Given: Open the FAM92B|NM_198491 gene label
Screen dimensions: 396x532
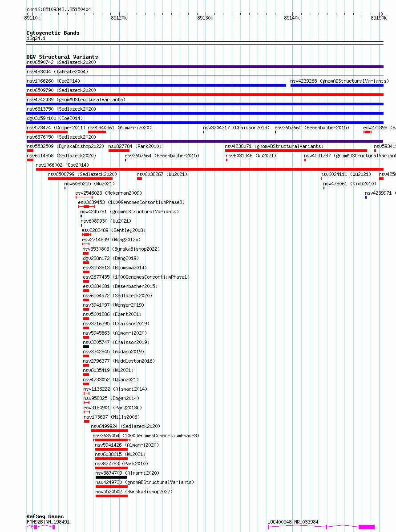Looking at the screenshot, I should click(48, 522).
